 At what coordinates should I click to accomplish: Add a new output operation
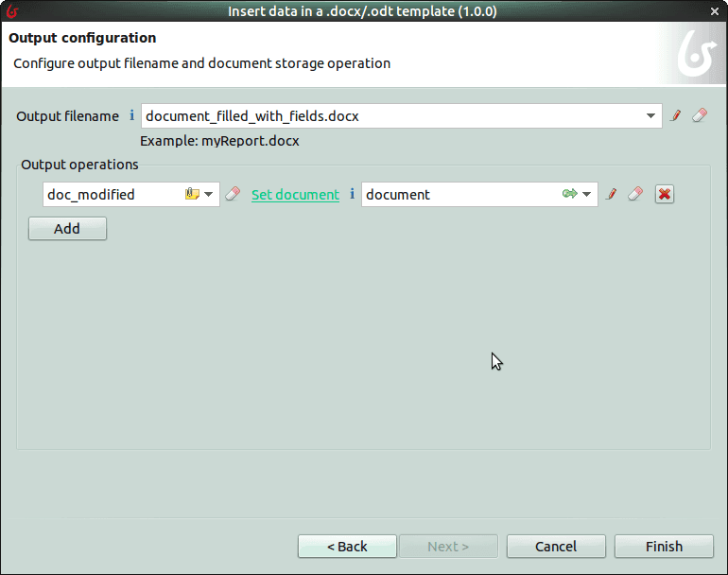point(67,229)
